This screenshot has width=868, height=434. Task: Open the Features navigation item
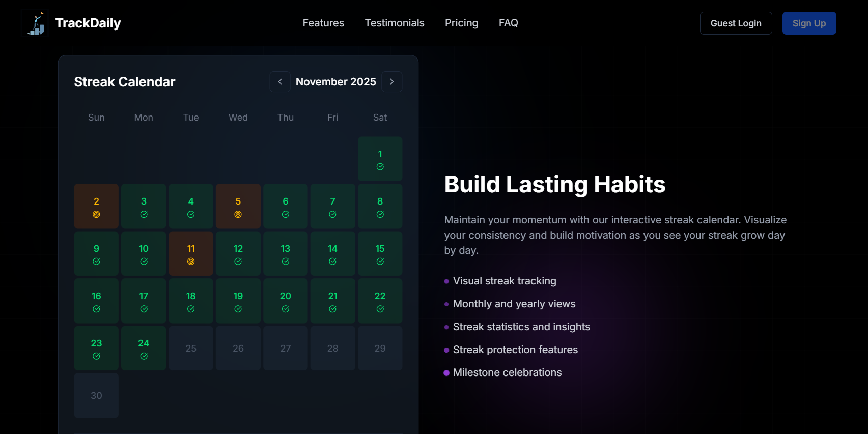pos(323,23)
